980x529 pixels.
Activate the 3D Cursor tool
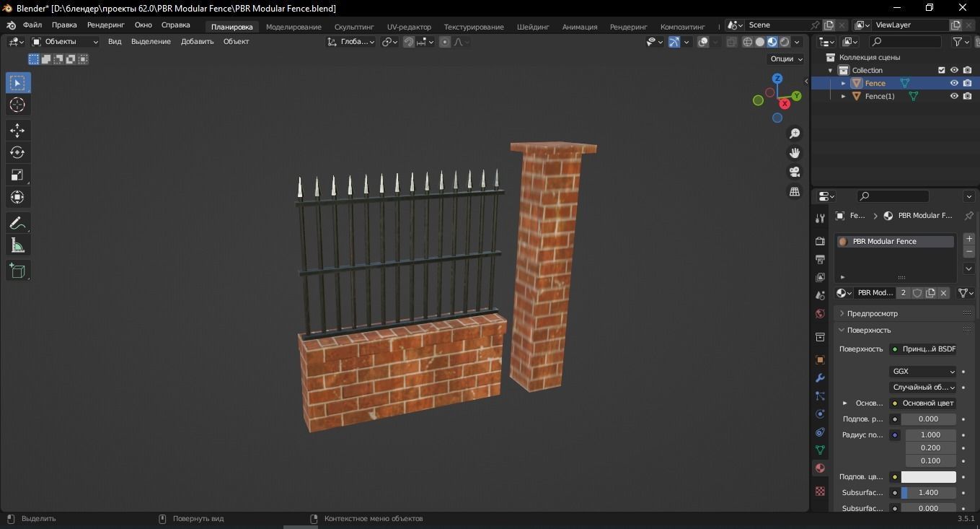coord(17,105)
